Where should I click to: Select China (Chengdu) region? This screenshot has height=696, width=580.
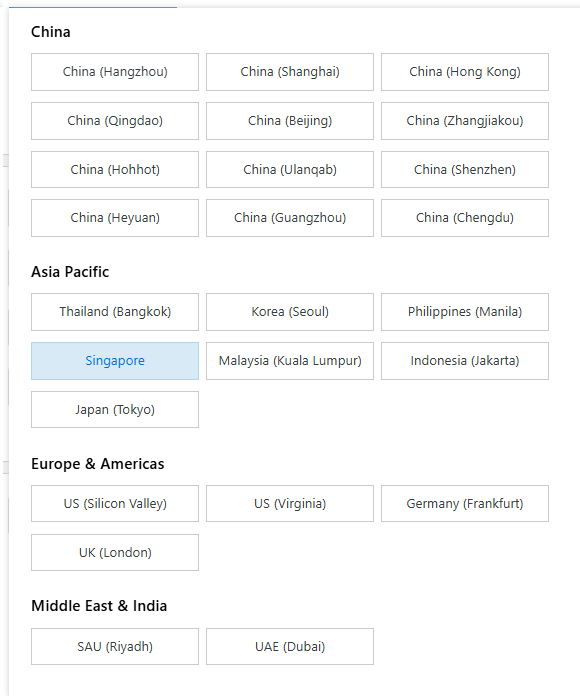(x=465, y=218)
